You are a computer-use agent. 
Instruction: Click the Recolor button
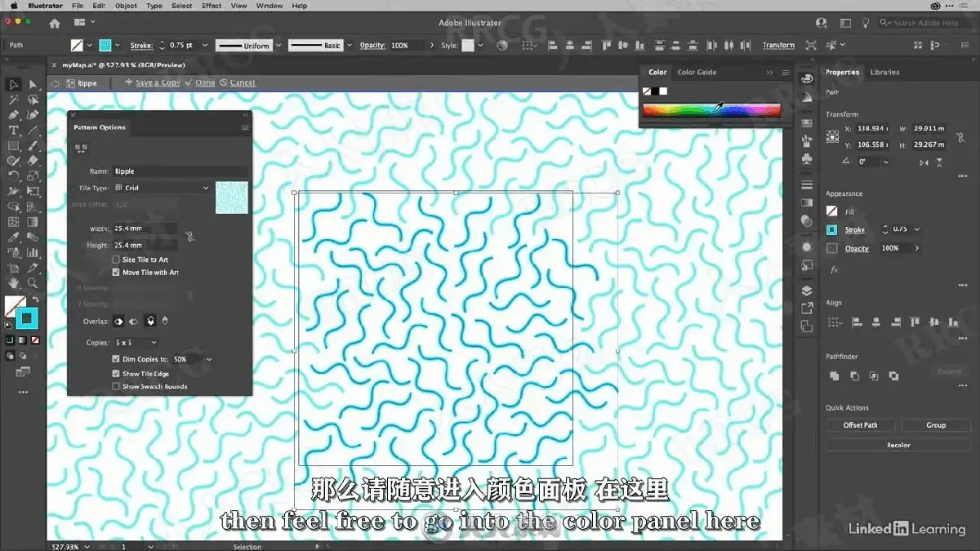pos(898,445)
